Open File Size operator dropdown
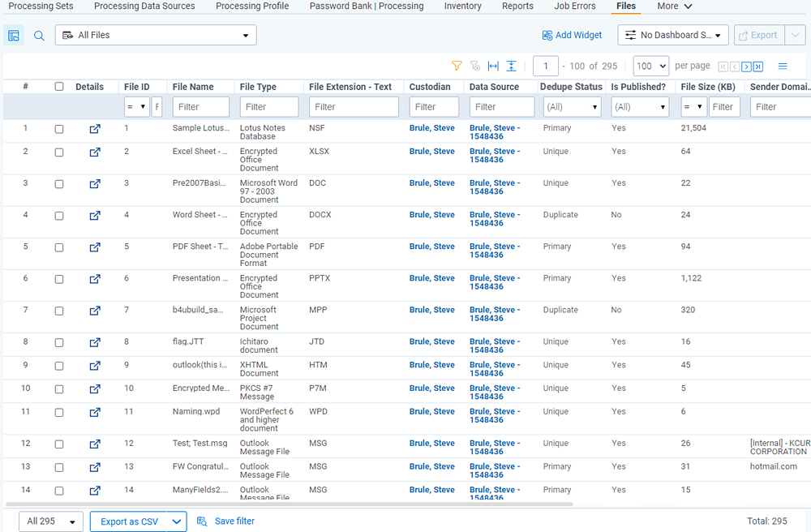This screenshot has height=532, width=811. tap(693, 107)
